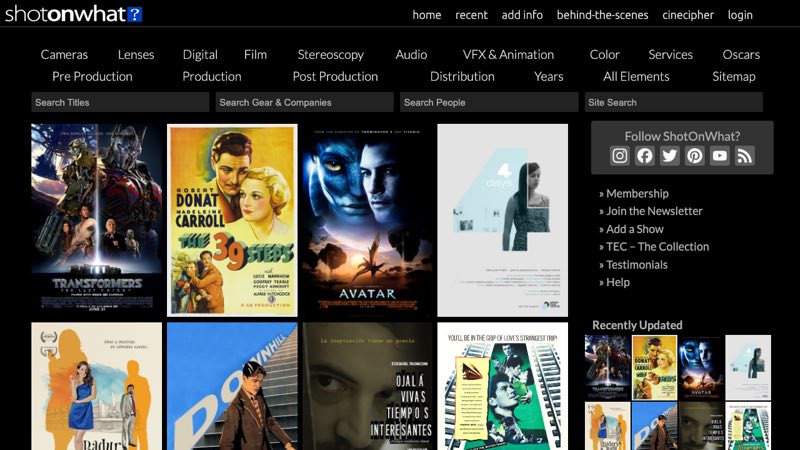
Task: Open the Lenses category
Action: (x=136, y=55)
